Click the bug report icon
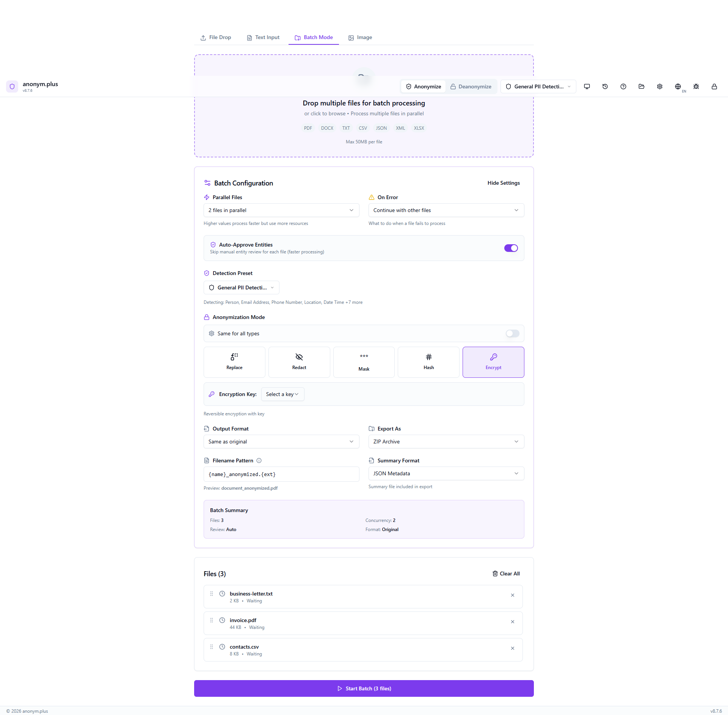The image size is (728, 715). 696,86
